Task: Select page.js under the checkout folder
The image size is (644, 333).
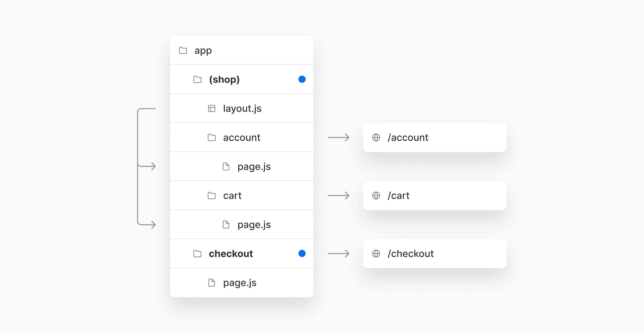Action: [239, 283]
